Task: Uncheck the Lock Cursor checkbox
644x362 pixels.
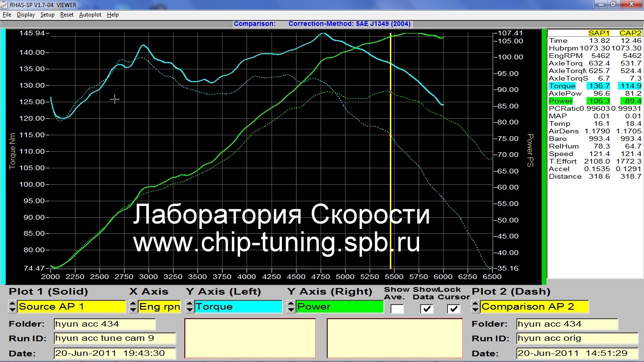Action: pos(454,309)
